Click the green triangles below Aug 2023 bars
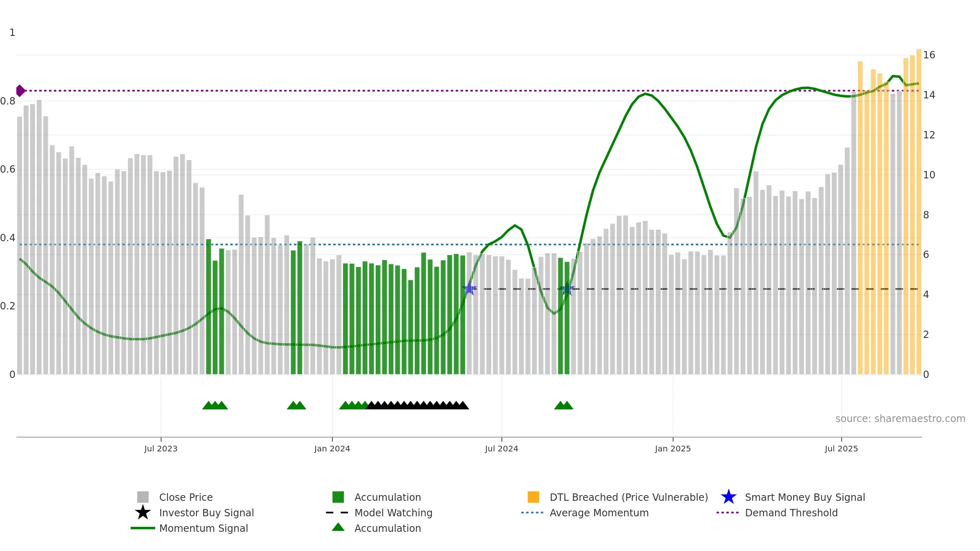 point(215,405)
